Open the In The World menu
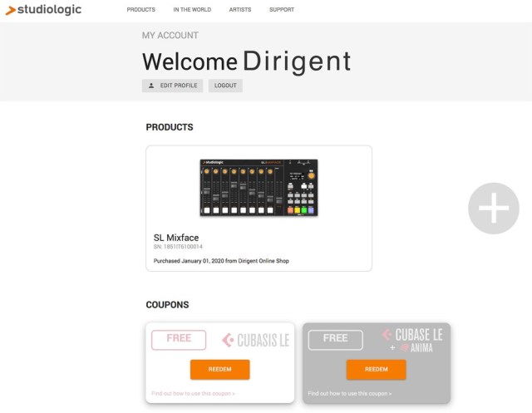 (192, 10)
